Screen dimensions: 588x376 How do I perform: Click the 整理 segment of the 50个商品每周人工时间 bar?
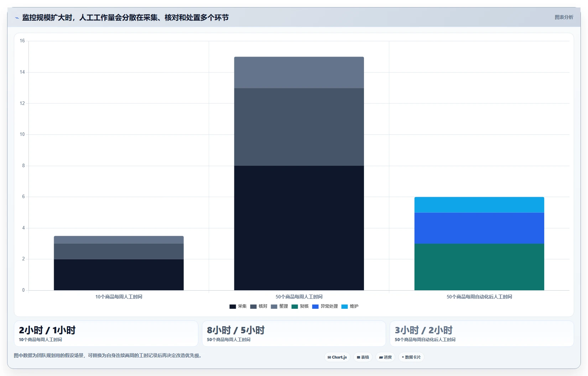[299, 73]
